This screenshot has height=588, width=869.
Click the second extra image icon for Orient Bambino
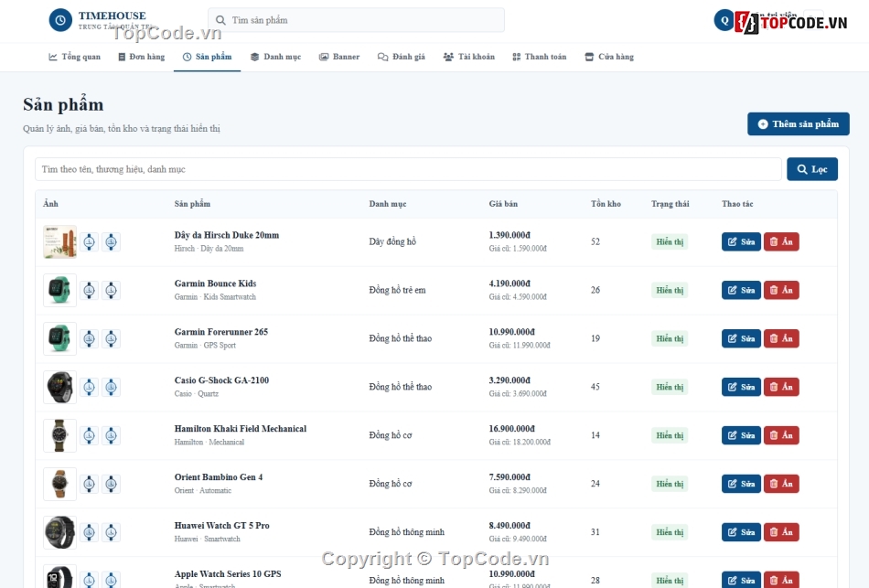(x=111, y=484)
